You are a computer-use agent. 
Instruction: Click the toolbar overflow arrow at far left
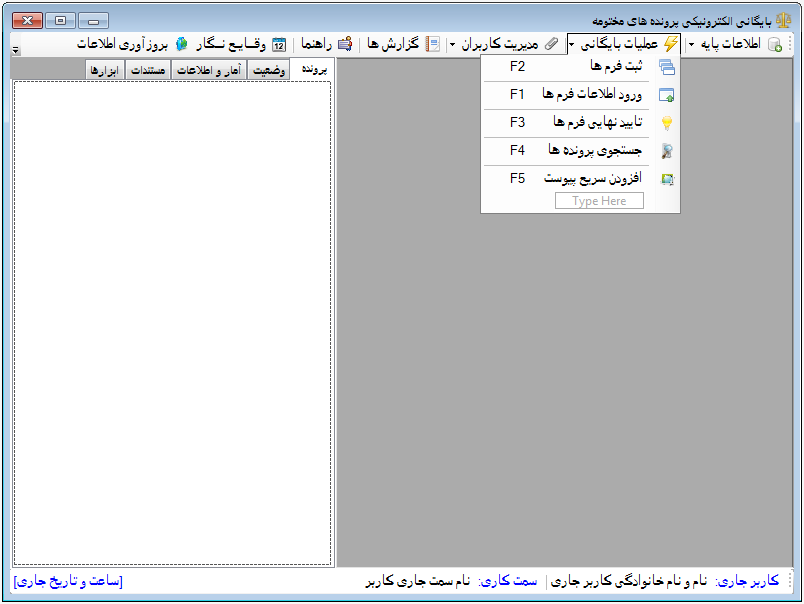pyautogui.click(x=16, y=48)
